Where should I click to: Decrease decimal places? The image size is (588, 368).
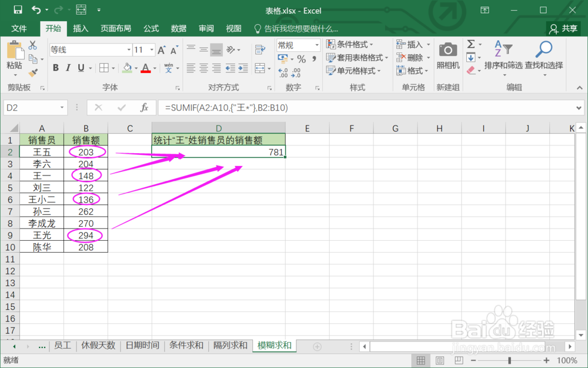coord(296,72)
